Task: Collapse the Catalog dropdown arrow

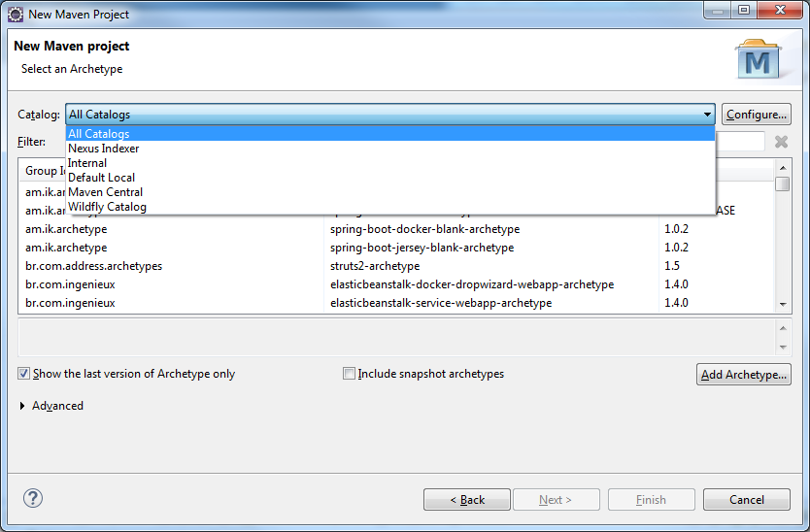Action: pos(707,115)
